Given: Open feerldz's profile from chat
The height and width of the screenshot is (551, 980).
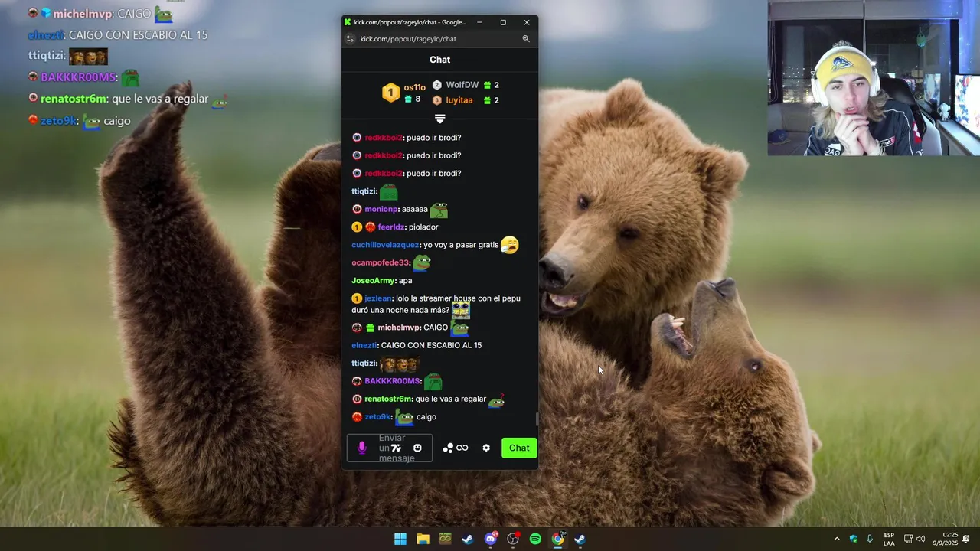Looking at the screenshot, I should [x=390, y=227].
